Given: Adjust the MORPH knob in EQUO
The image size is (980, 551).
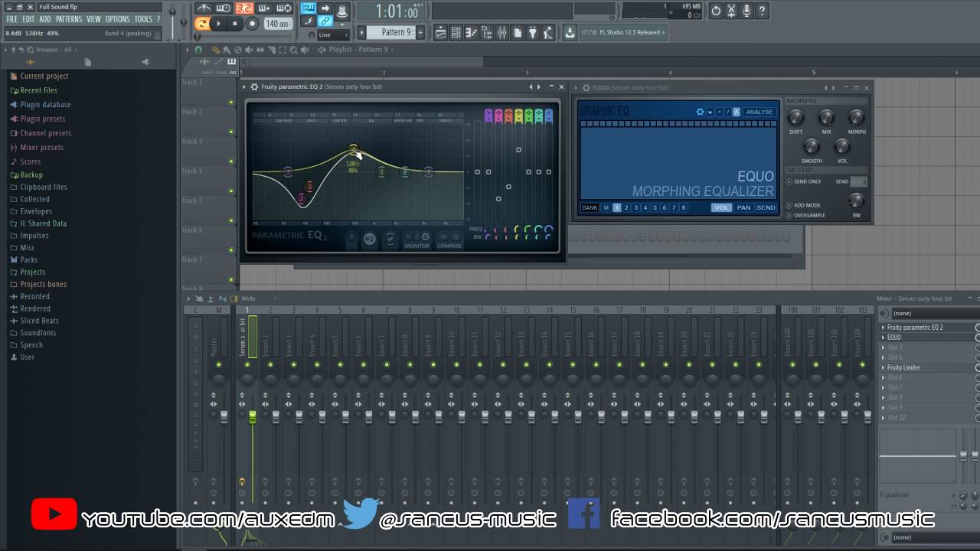Looking at the screenshot, I should coord(856,118).
